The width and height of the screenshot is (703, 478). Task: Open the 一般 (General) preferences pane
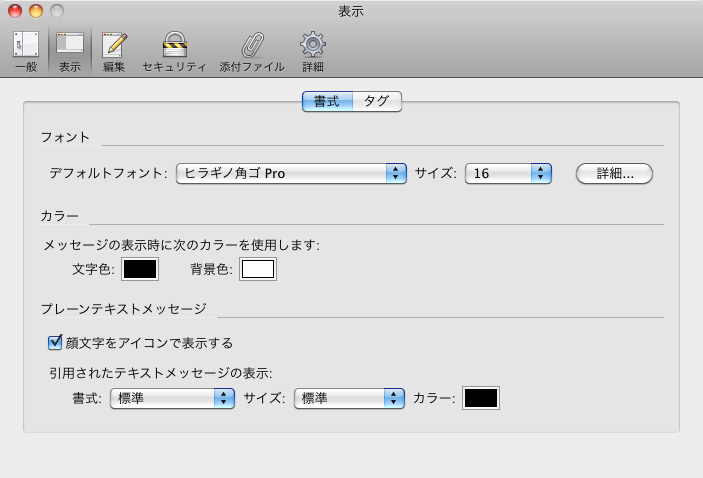[26, 51]
